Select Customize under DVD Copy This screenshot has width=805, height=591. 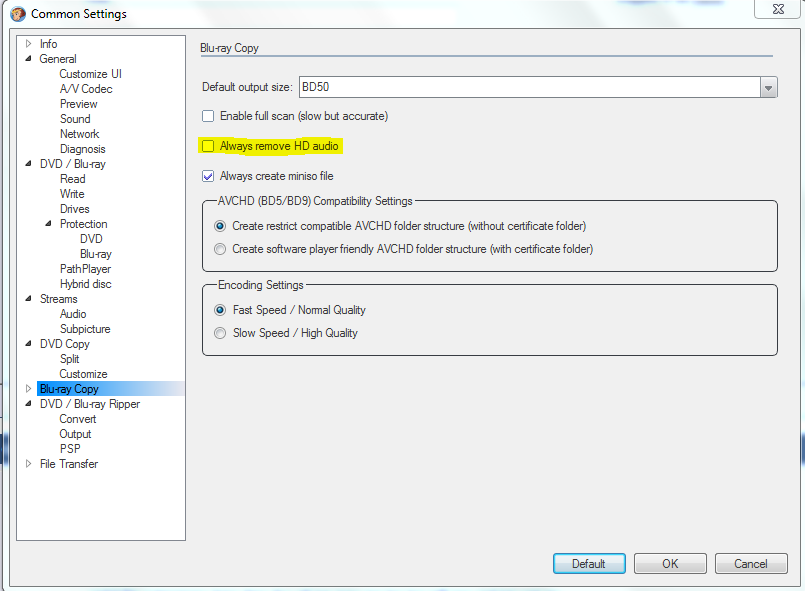pos(83,374)
